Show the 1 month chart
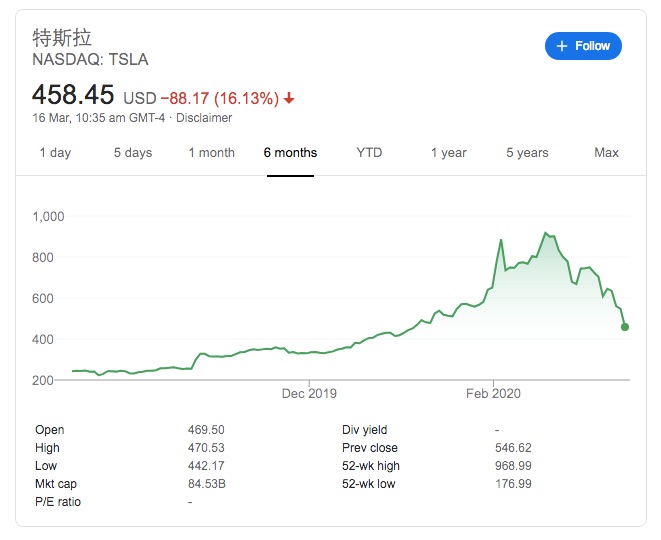 pos(211,153)
